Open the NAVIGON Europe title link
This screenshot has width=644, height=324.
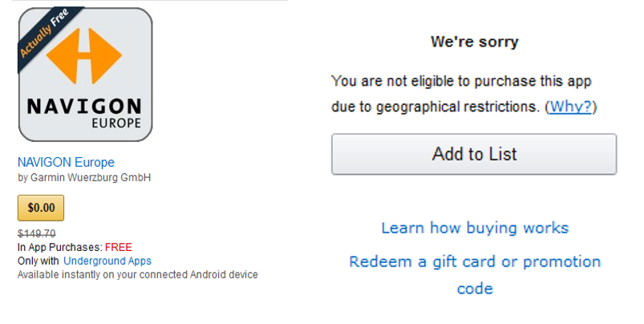[66, 162]
